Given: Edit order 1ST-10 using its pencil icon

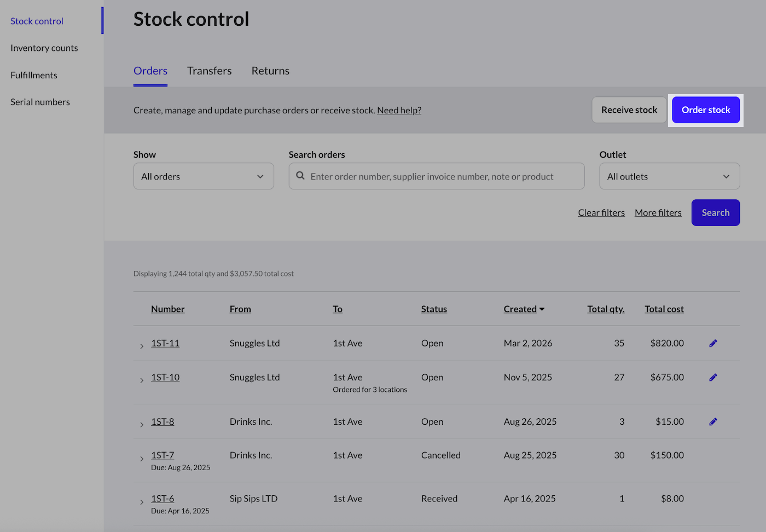Looking at the screenshot, I should pyautogui.click(x=713, y=377).
